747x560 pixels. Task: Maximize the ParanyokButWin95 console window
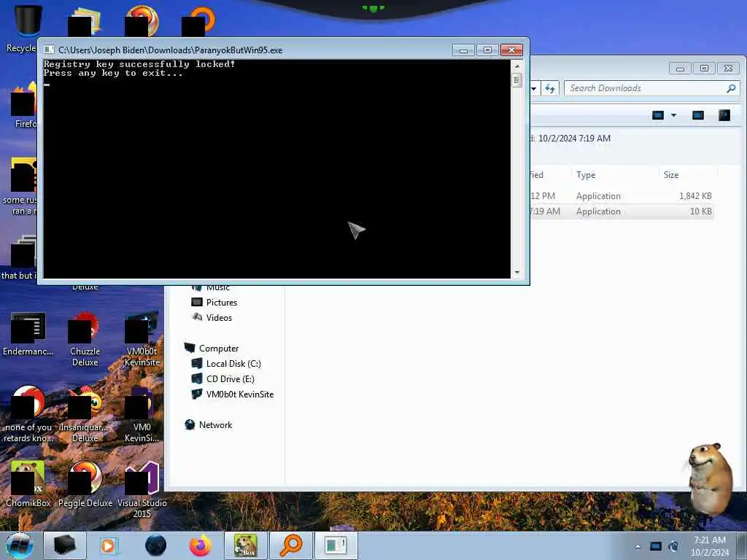tap(487, 50)
